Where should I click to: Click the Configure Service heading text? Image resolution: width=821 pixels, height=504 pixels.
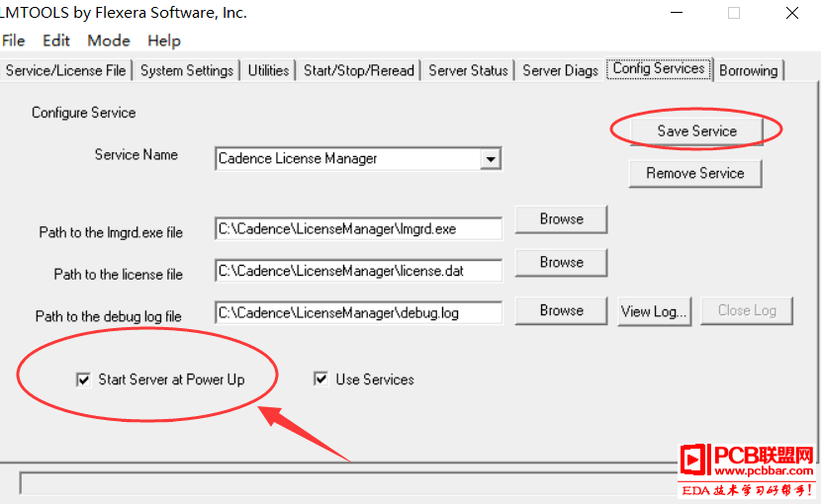(84, 113)
